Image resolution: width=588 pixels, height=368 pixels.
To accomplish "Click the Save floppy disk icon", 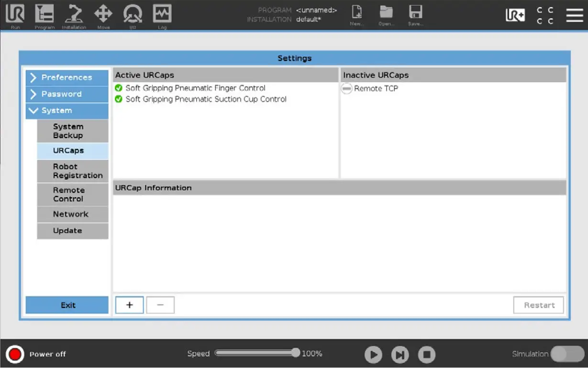I will pos(415,15).
